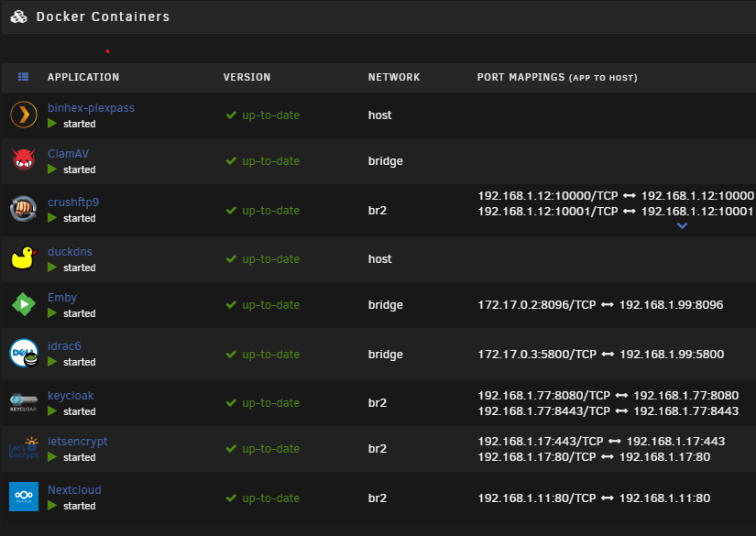Open the crushftp9 container link
Viewport: 756px width, 536px height.
tap(73, 202)
